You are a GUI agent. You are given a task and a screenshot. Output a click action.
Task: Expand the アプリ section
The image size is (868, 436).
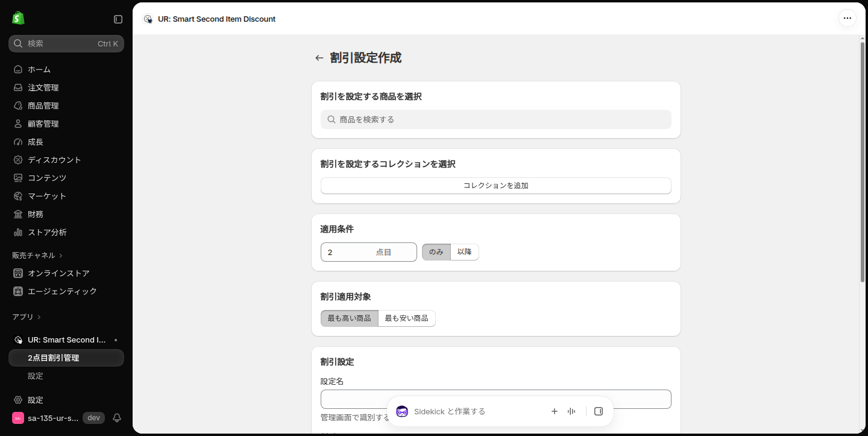(x=27, y=317)
